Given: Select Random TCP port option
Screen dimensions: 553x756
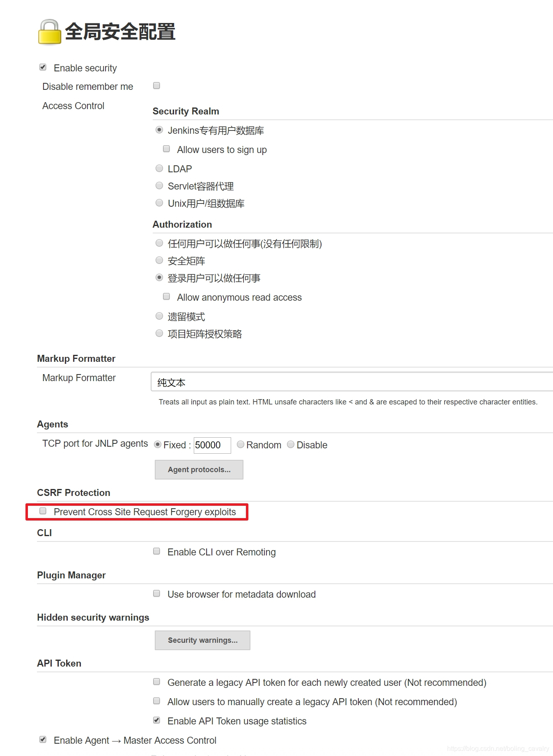Looking at the screenshot, I should click(241, 445).
